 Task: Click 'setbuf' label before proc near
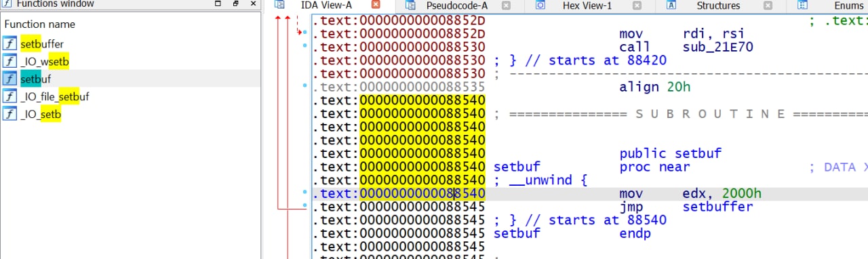coord(517,167)
